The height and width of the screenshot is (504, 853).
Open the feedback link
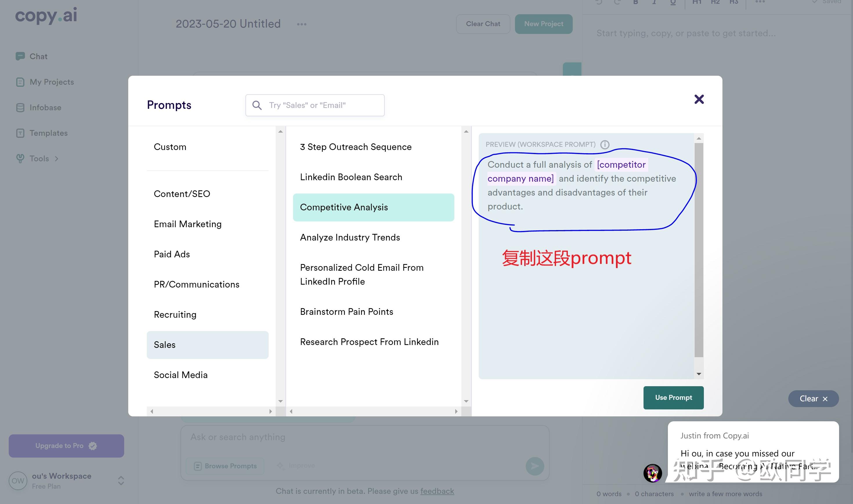(437, 491)
